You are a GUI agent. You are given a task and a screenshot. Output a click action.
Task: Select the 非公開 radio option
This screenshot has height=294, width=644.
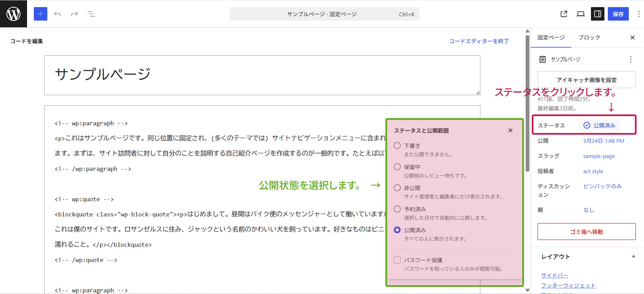(397, 188)
